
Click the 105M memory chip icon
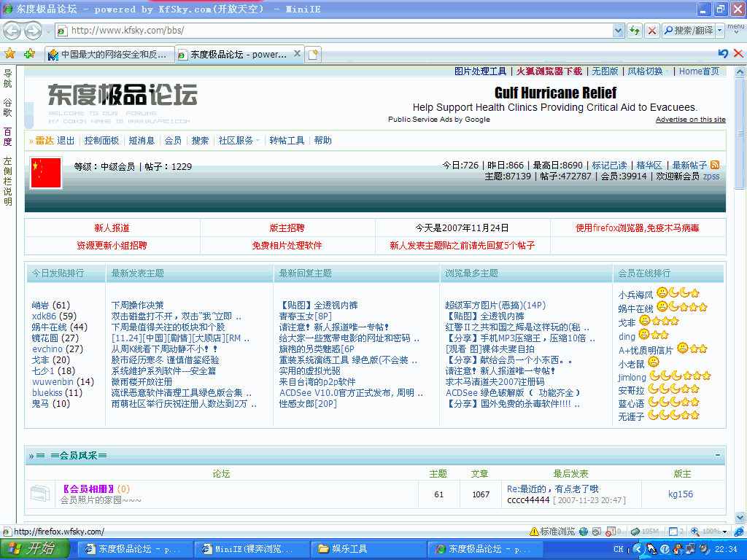click(635, 532)
